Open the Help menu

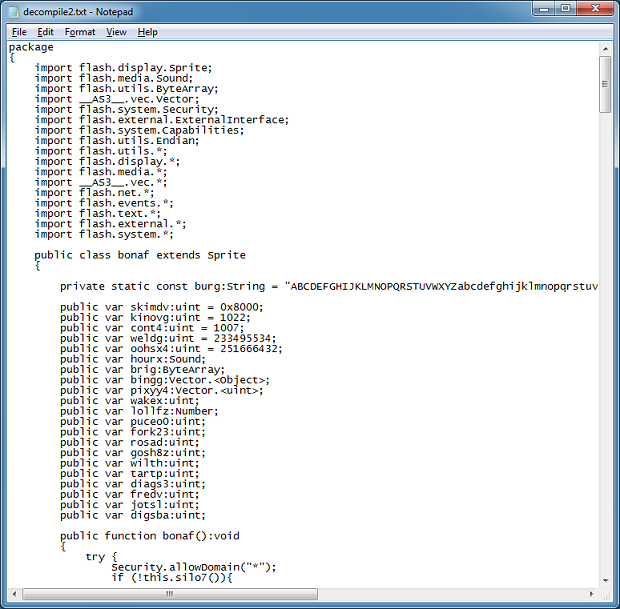148,32
